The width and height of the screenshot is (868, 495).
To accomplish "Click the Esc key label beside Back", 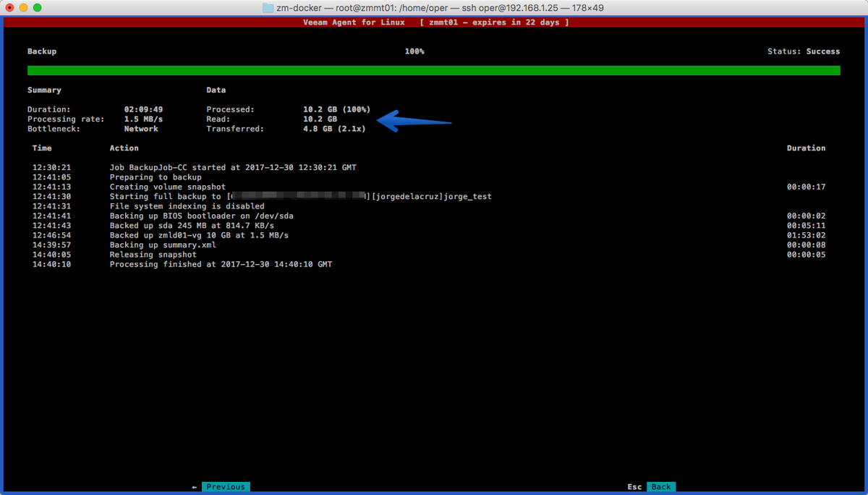I will 634,487.
